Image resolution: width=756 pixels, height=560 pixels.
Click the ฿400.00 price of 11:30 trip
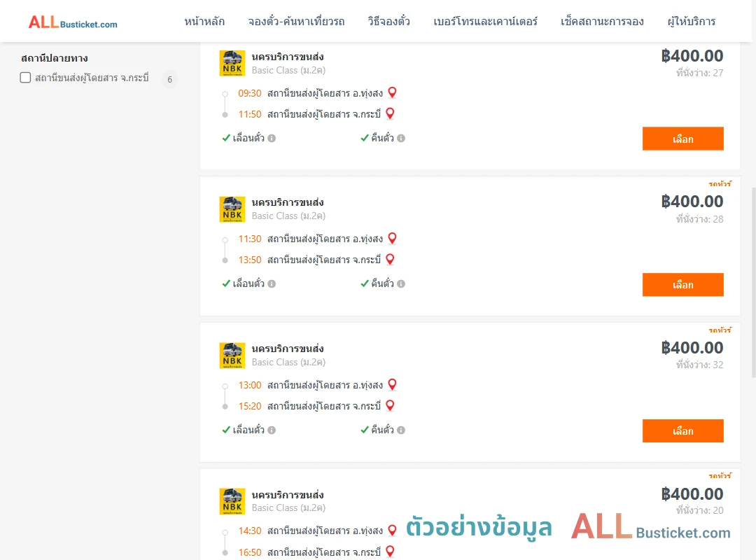click(x=692, y=202)
